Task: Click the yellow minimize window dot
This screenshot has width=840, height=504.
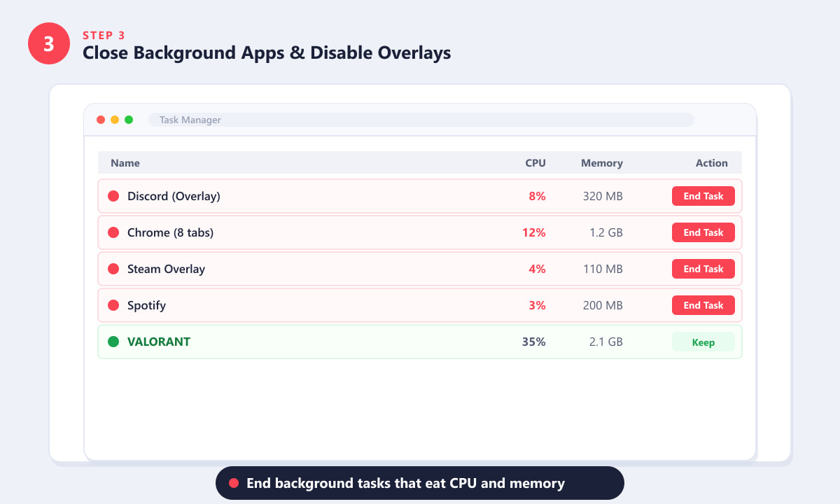Action: [115, 120]
